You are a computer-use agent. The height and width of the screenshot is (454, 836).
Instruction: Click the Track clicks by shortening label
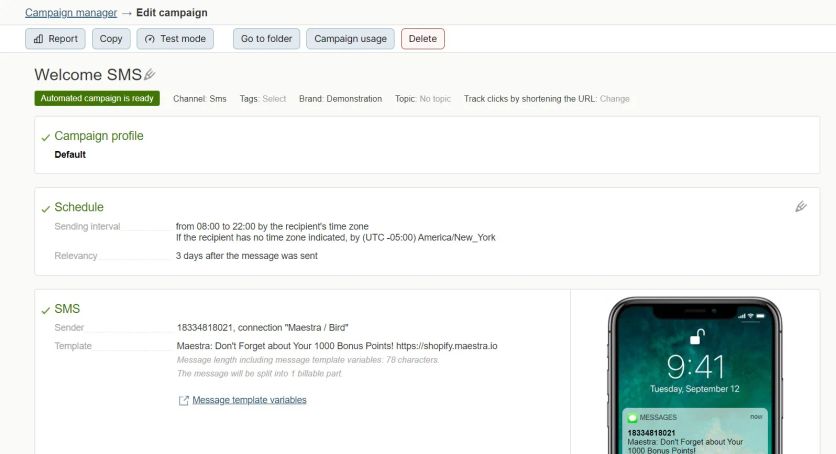click(530, 99)
